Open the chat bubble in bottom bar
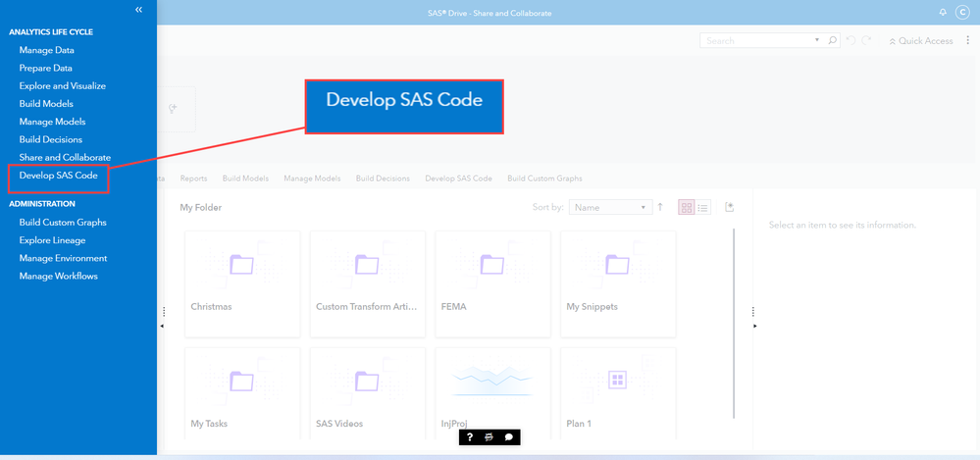Image resolution: width=980 pixels, height=460 pixels. click(x=509, y=437)
